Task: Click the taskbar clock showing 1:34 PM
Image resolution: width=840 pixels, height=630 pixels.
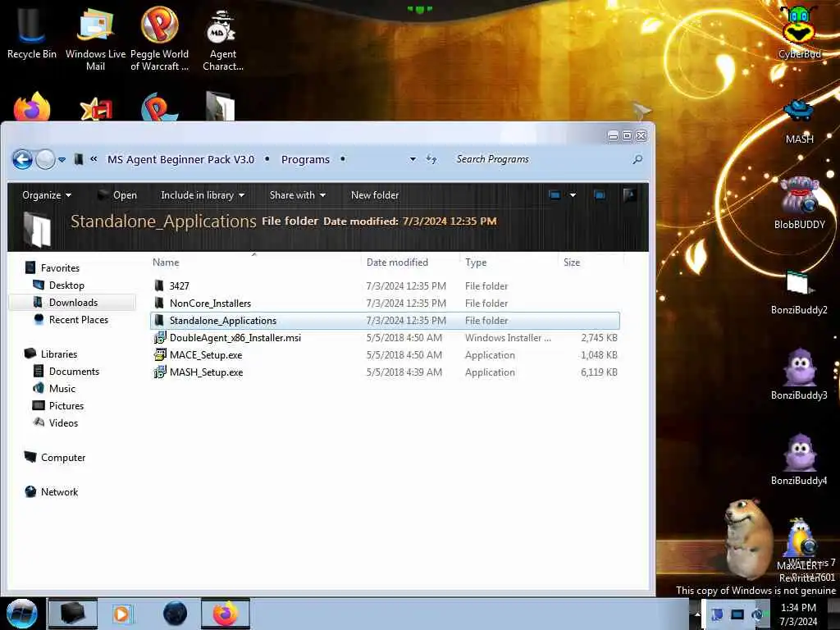Action: pyautogui.click(x=798, y=614)
